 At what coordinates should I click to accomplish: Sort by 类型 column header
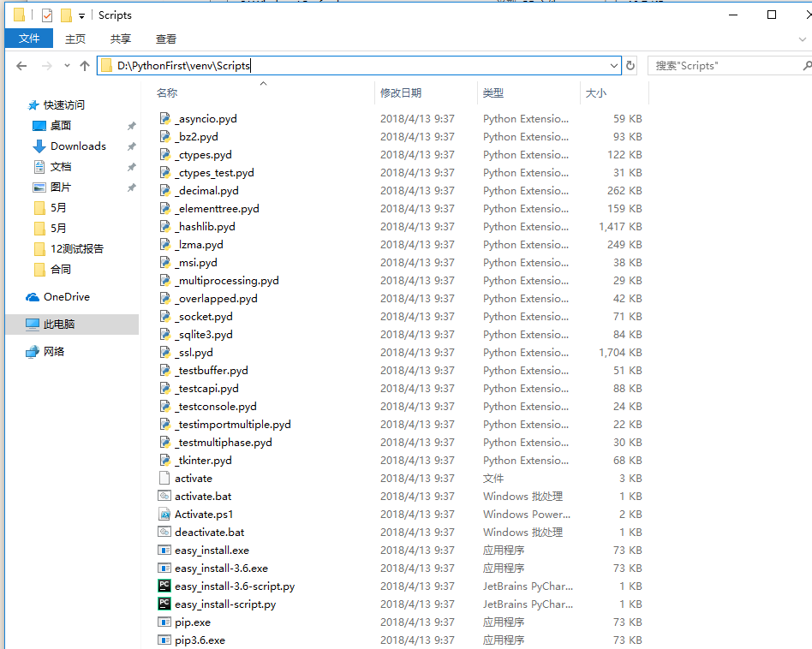click(x=493, y=92)
